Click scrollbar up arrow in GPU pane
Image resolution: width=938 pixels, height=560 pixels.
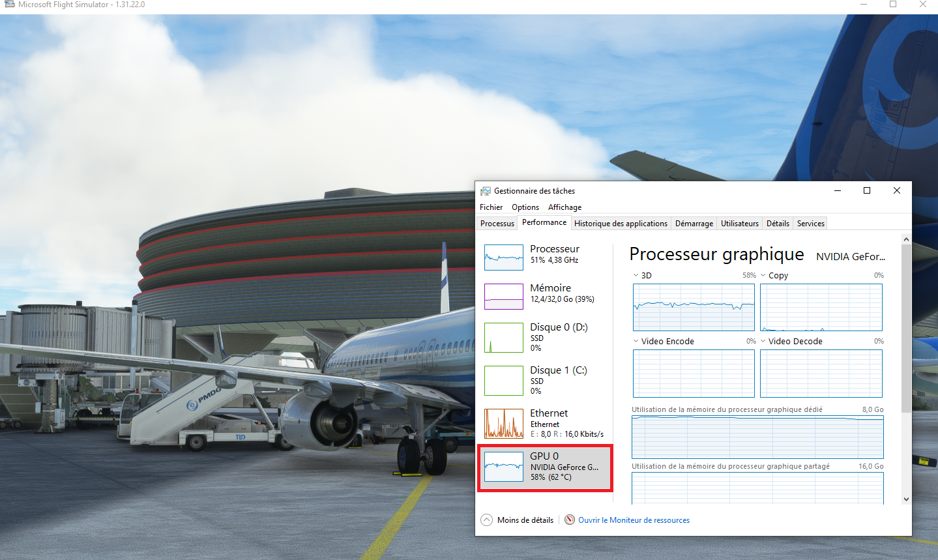pos(906,239)
